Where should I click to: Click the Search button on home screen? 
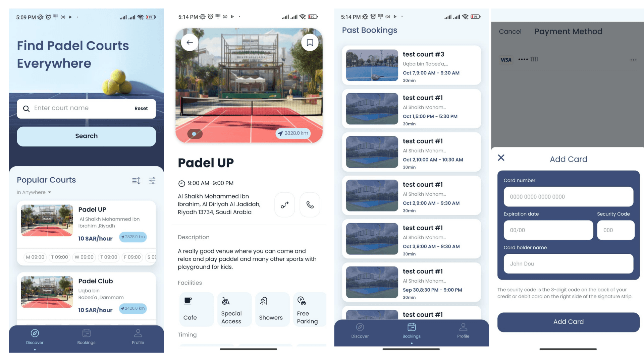(86, 136)
